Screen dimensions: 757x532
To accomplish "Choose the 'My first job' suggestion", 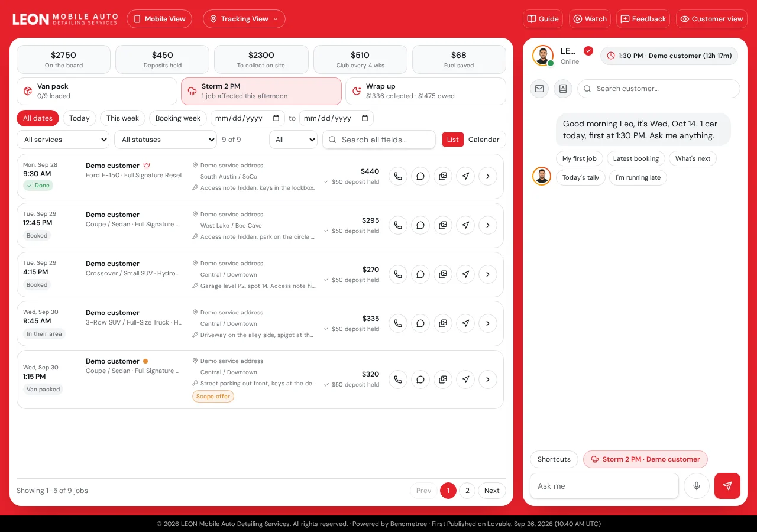I will pyautogui.click(x=580, y=158).
